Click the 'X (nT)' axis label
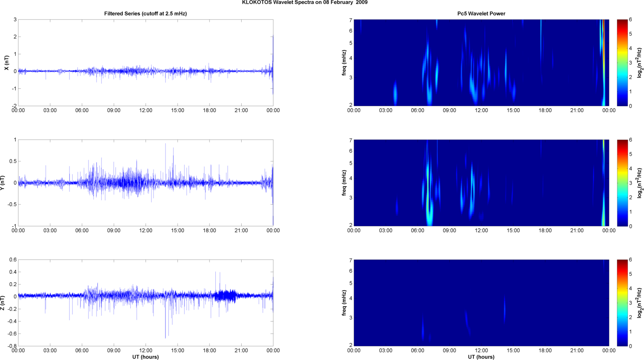Screen dimensions: 644x360 coord(6,63)
